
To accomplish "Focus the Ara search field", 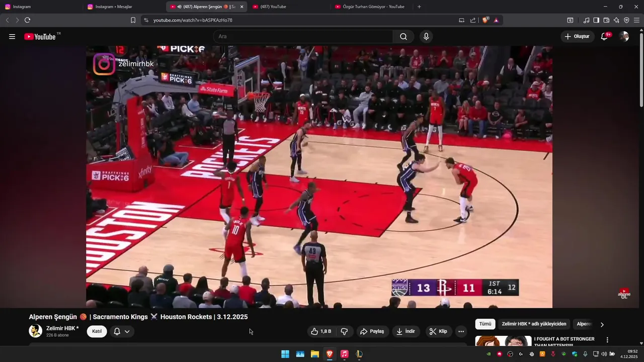I will click(303, 37).
